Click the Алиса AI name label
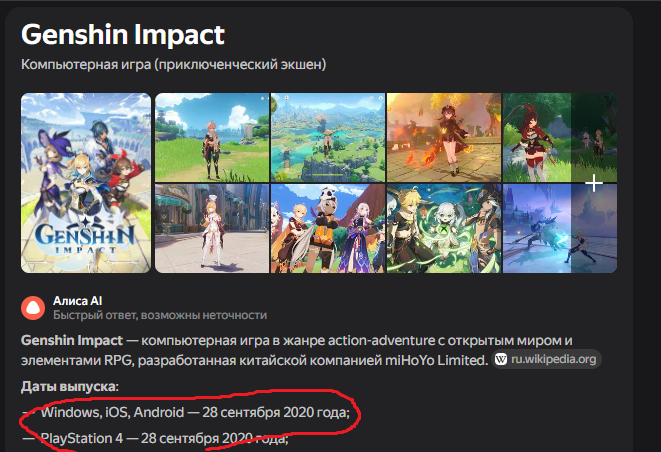 point(78,301)
